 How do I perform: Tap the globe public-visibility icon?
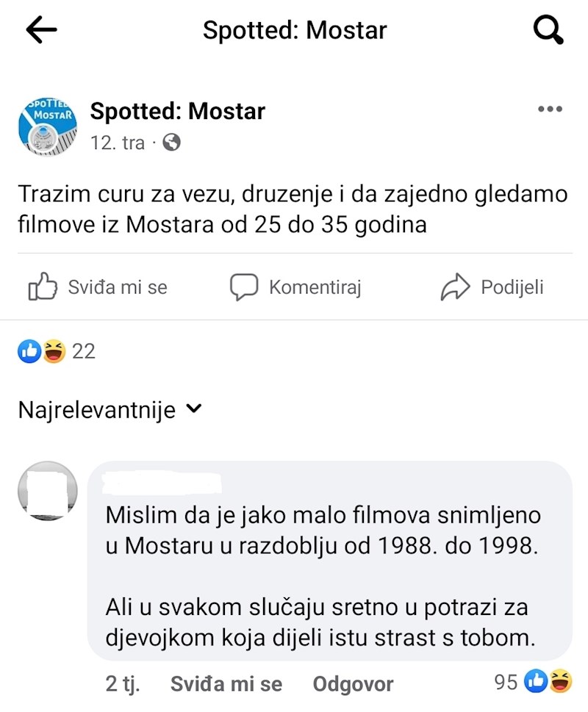click(171, 143)
